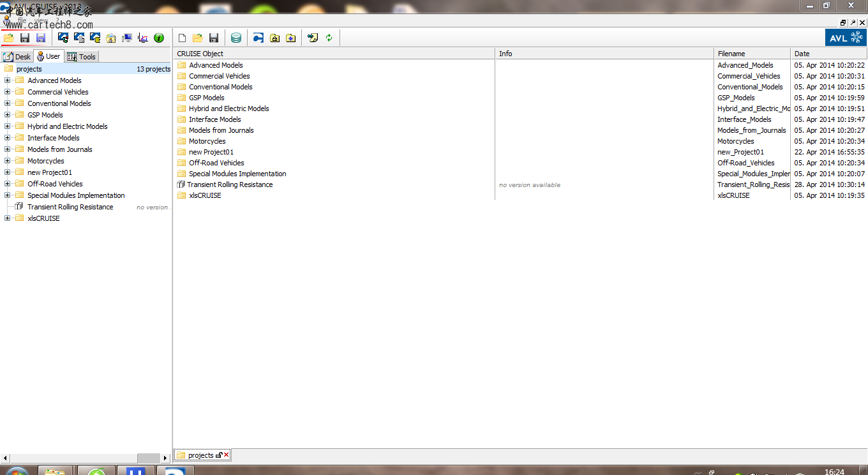Viewport: 868px width, 475px height.
Task: Expand the Special Modules Implementation tree node
Action: [x=8, y=195]
